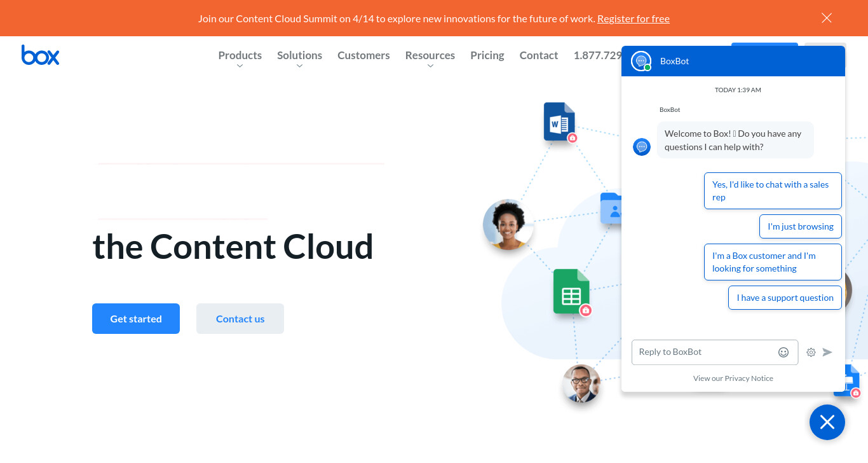Image resolution: width=868 pixels, height=463 pixels.
Task: Choose "I'm a Box customer" reply
Action: click(x=773, y=262)
